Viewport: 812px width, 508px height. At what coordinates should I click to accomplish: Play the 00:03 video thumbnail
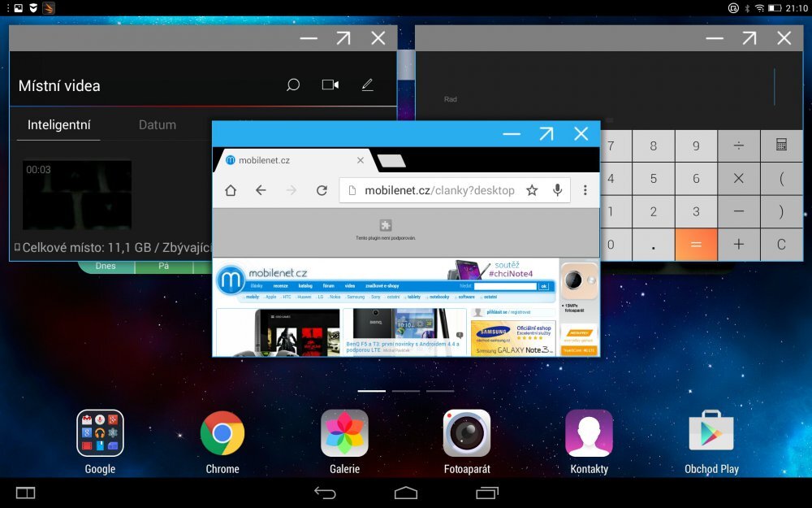point(76,194)
